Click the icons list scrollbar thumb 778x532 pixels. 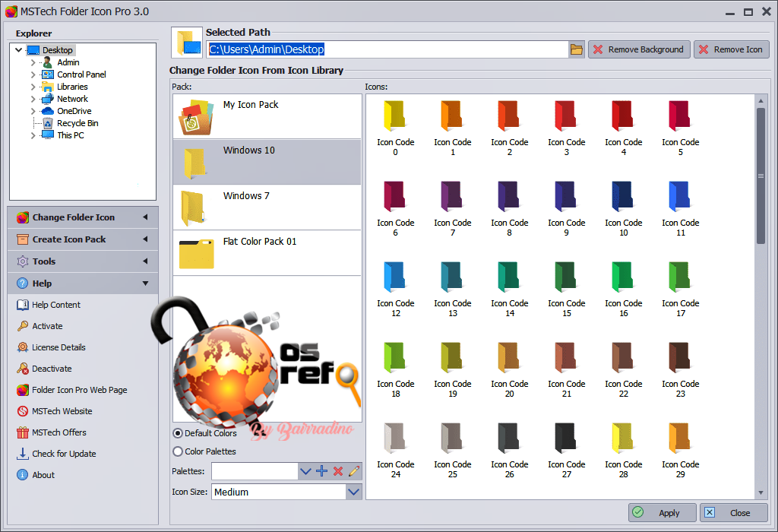point(760,176)
